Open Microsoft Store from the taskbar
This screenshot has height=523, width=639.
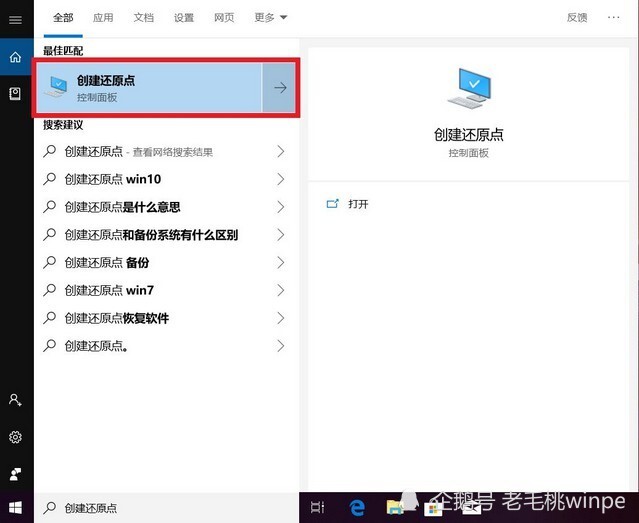[433, 509]
